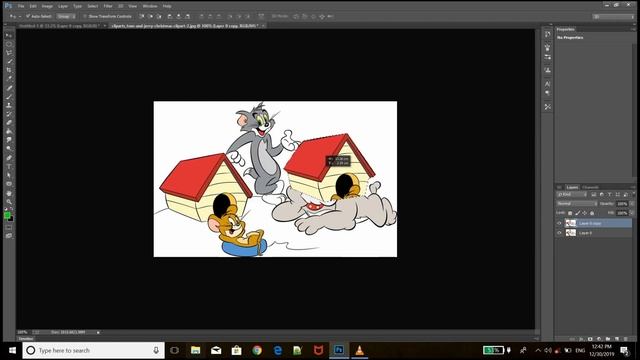Open the Image menu

[x=47, y=6]
